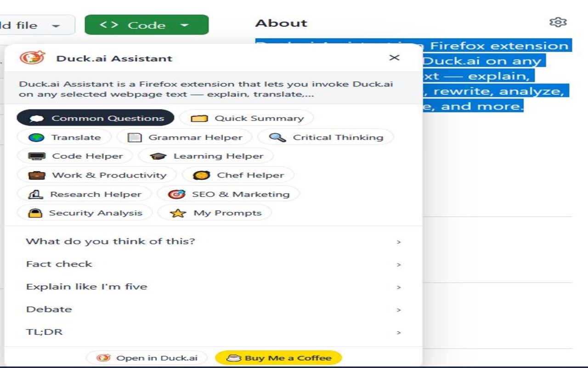Image resolution: width=588 pixels, height=368 pixels.
Task: Click the monitor icon on Code Helper
Action: (x=36, y=156)
